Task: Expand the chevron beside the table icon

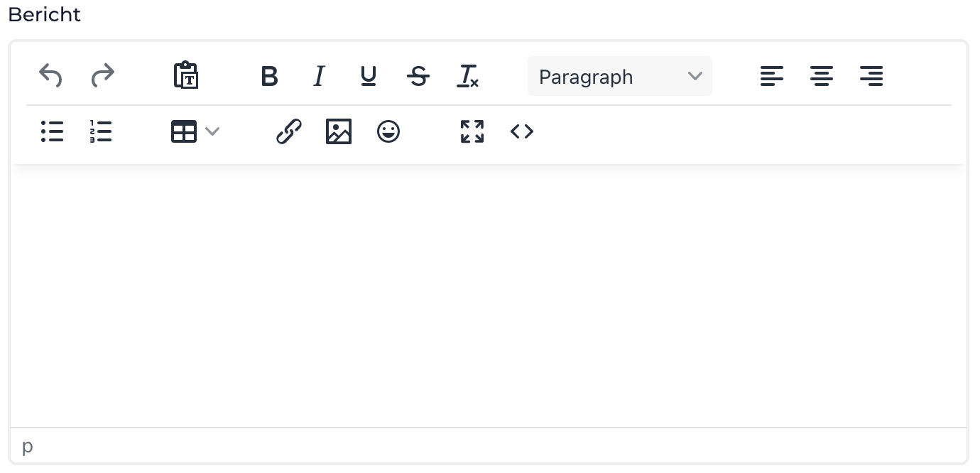Action: [212, 131]
